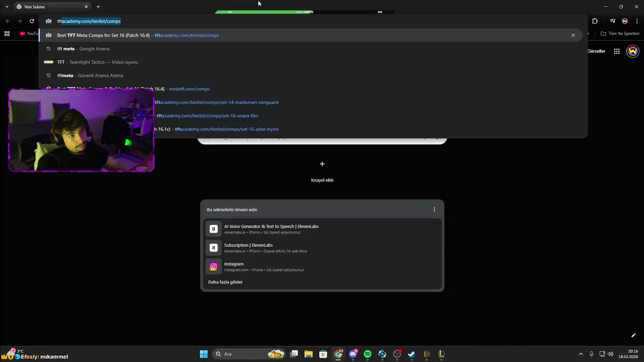Viewport: 644px width, 362px height.
Task: Open tab search dropdown at top-left
Action: coord(7,7)
